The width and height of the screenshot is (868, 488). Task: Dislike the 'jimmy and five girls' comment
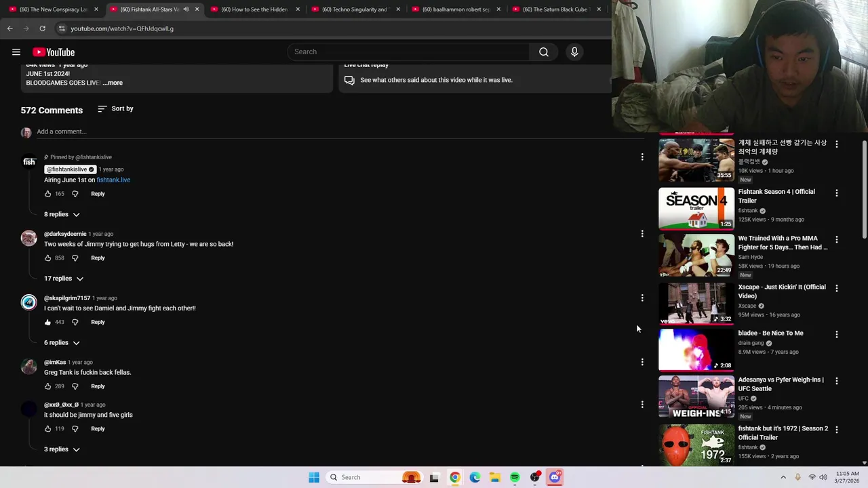pyautogui.click(x=75, y=429)
